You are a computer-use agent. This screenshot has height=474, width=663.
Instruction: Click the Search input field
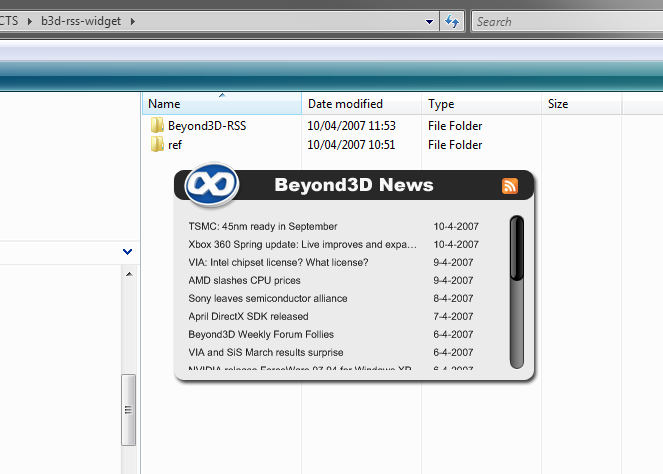coord(567,22)
